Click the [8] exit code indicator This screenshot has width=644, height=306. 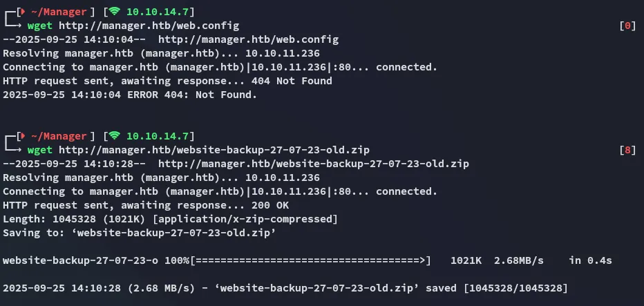[x=627, y=150]
